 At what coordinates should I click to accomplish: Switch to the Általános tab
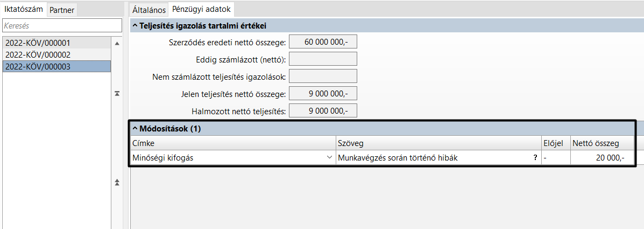point(149,10)
